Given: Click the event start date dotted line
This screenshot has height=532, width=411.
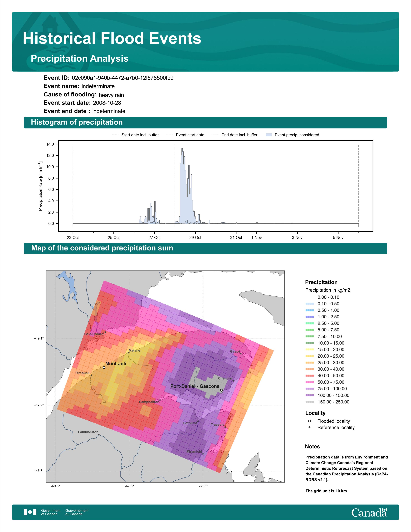Looking at the screenshot, I should coord(175,186).
